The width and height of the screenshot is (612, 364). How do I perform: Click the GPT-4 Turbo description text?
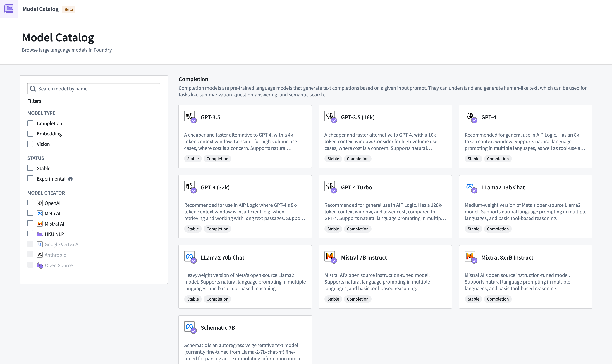tap(385, 211)
